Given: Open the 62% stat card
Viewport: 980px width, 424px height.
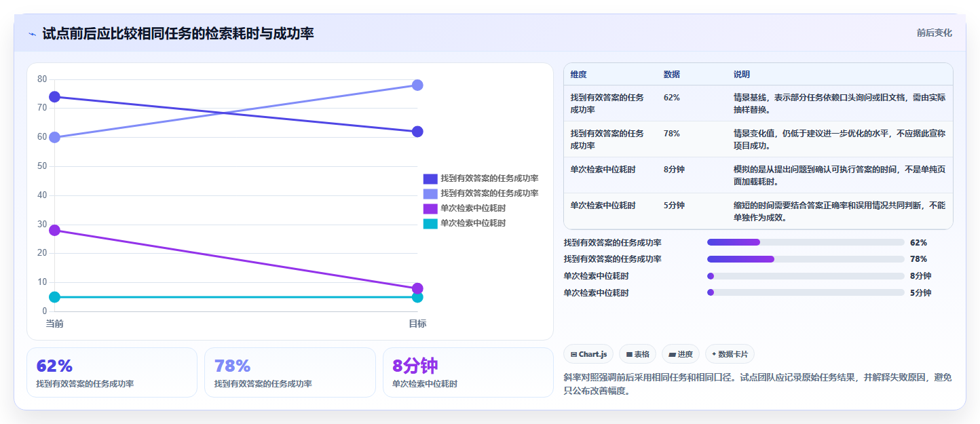Looking at the screenshot, I should pos(112,372).
